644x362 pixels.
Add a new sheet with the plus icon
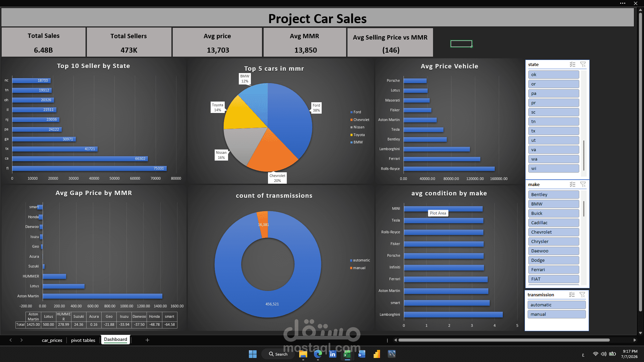(147, 340)
